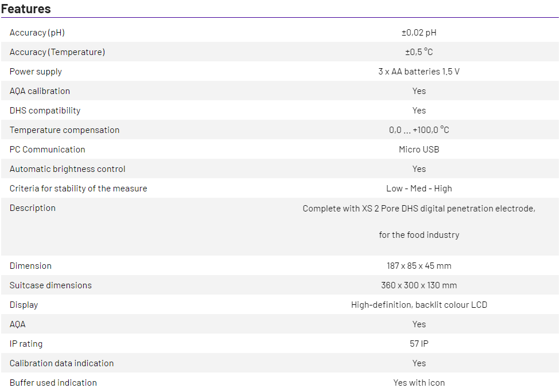The width and height of the screenshot is (560, 392).
Task: Click the 3 x AA batteries value
Action: pos(419,72)
